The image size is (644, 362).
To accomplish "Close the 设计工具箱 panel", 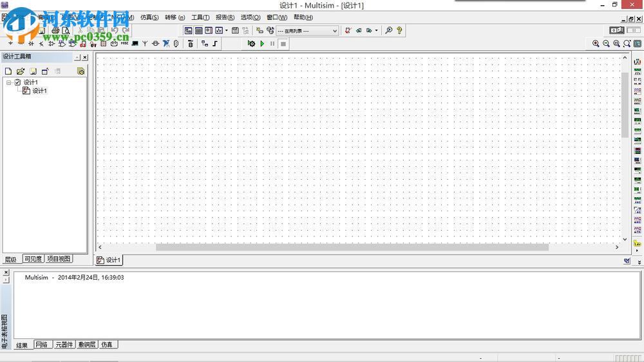I will [x=84, y=57].
